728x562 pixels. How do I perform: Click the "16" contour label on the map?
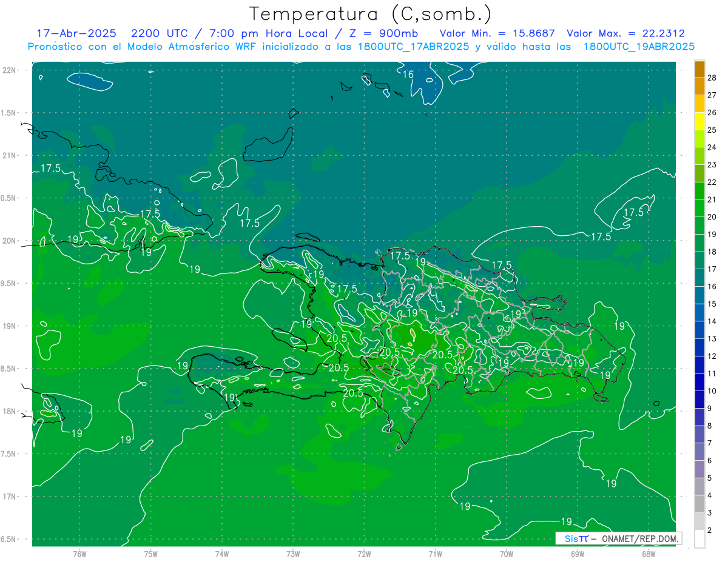(x=408, y=74)
